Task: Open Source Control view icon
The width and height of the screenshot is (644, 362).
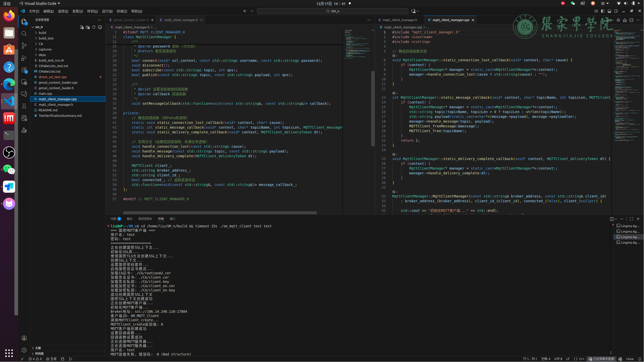Action: (24, 46)
